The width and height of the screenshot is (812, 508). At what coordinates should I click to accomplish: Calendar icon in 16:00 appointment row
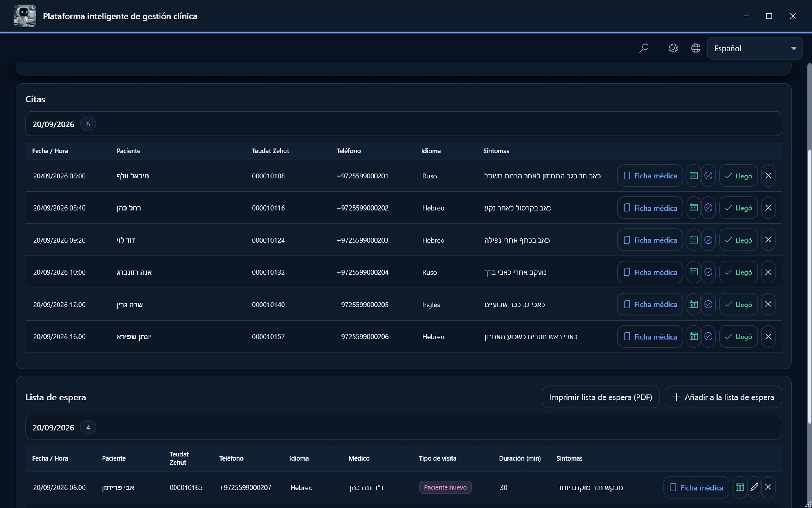694,336
